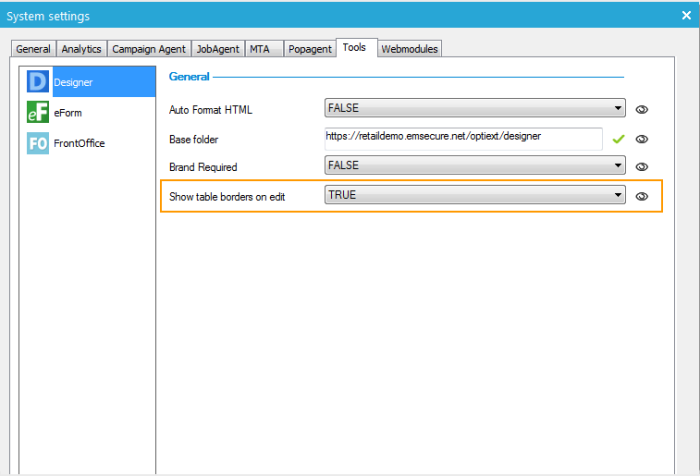Toggle eye icon for Base folder
The width and height of the screenshot is (700, 476).
tap(642, 139)
